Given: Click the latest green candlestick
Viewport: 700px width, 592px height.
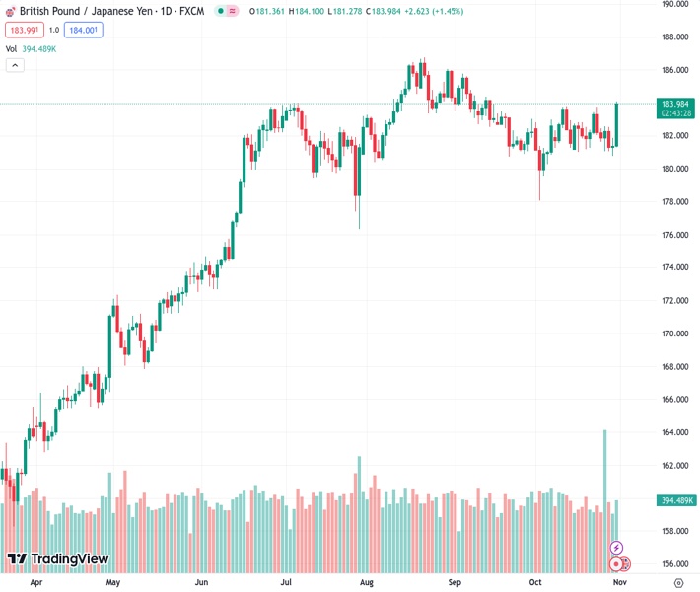Looking at the screenshot, I should pyautogui.click(x=616, y=124).
